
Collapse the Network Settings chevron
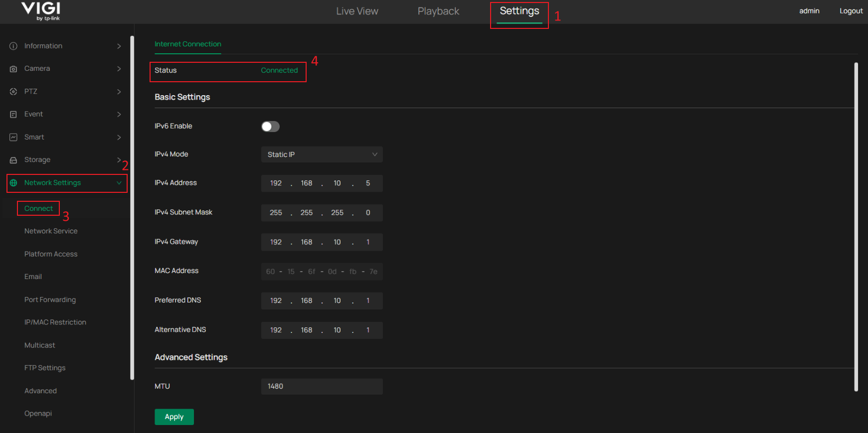(x=119, y=183)
